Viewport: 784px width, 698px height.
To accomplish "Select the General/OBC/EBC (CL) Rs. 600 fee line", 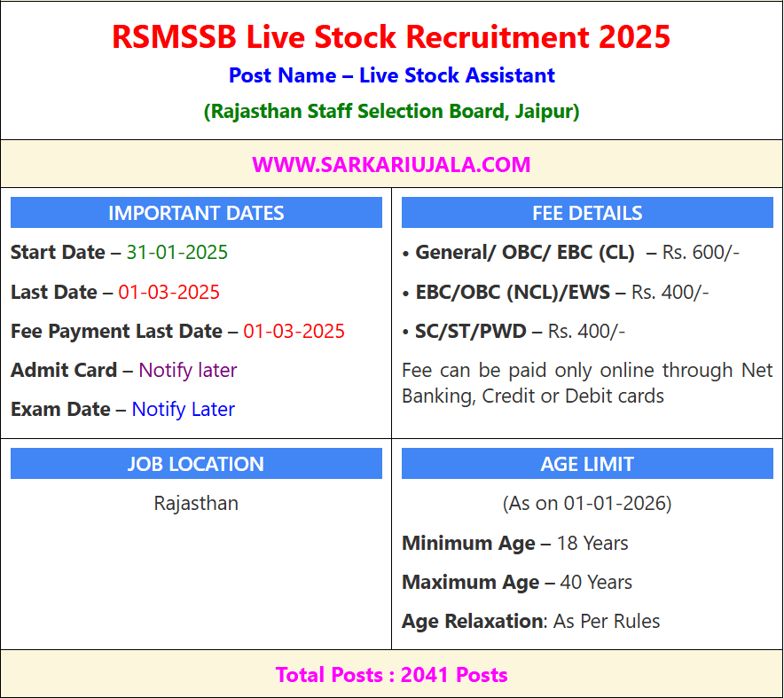I will tap(570, 253).
